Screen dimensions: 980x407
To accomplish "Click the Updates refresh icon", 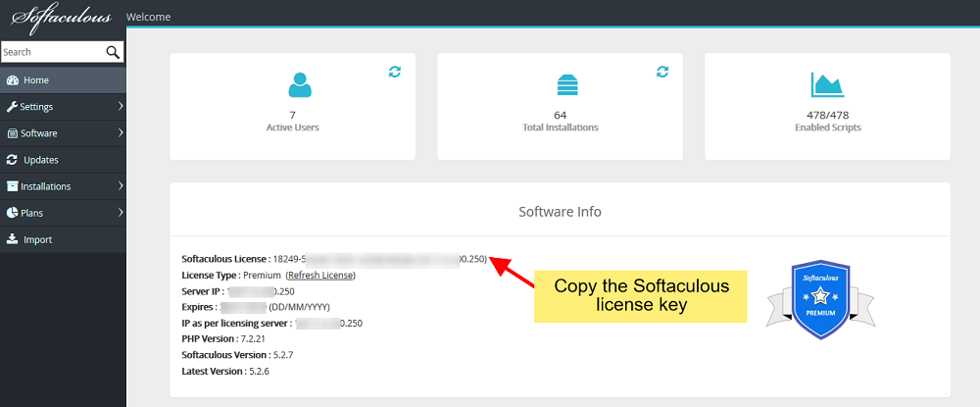I will [x=12, y=160].
